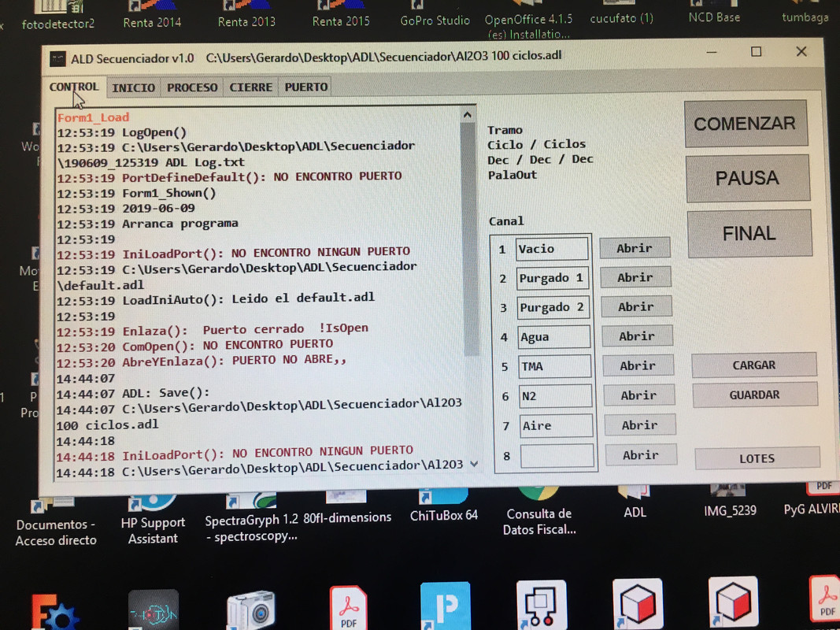Select the camera icon in bottom desktop row
The image size is (840, 630).
(250, 609)
